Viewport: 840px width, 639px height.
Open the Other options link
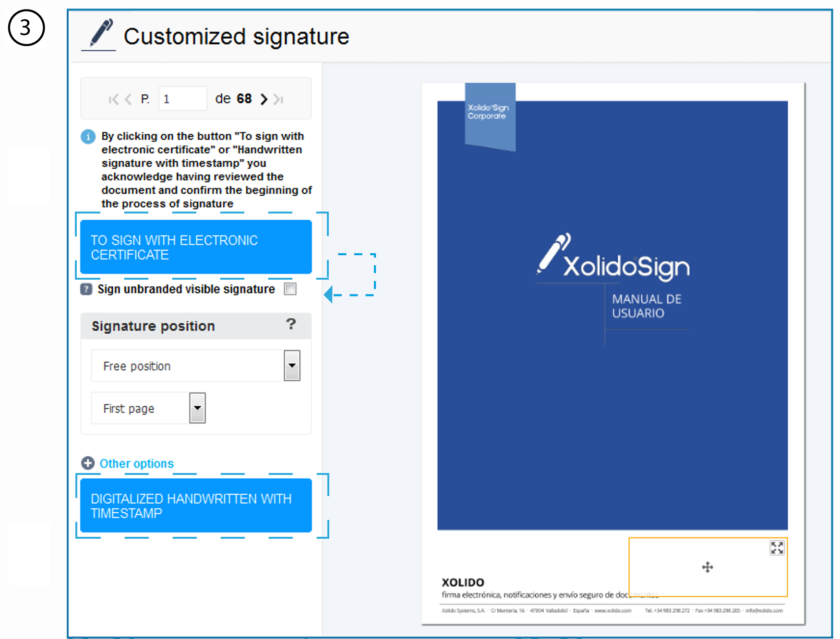click(136, 463)
